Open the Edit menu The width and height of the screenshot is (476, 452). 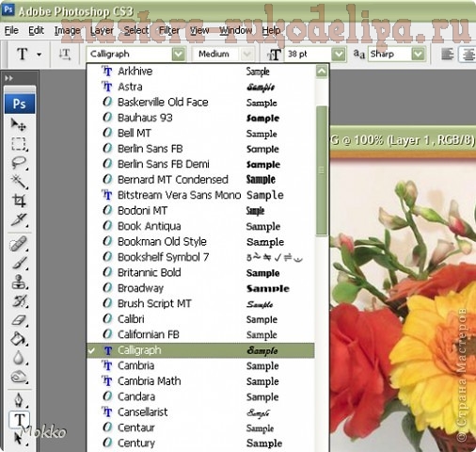(36, 30)
